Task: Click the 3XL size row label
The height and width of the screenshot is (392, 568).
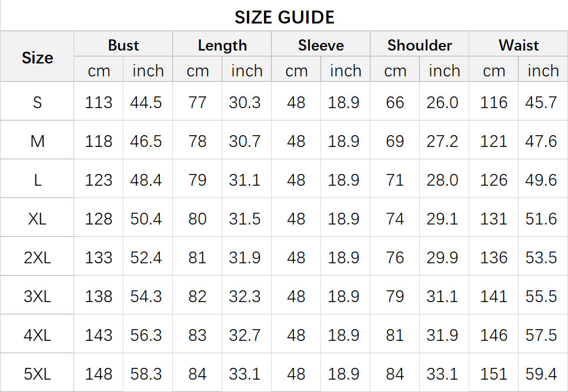Action: tap(37, 296)
